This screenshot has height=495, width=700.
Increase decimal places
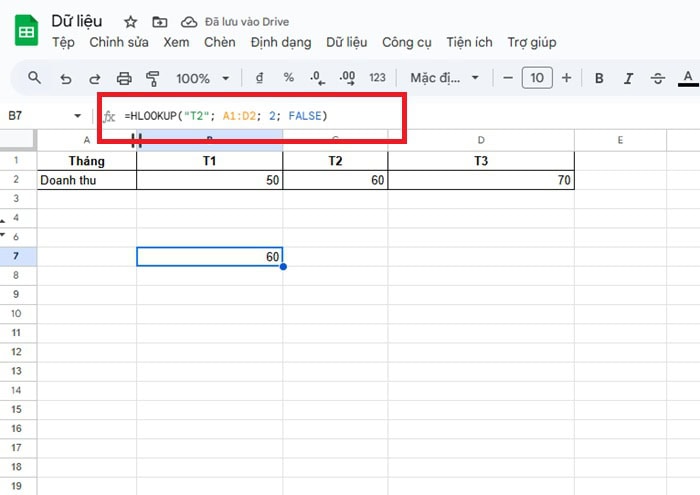[347, 78]
